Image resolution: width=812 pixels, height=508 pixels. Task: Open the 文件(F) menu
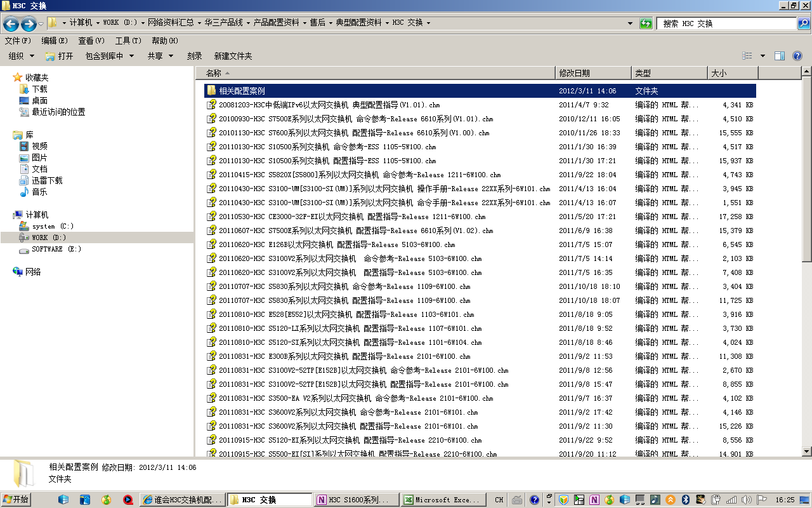click(18, 41)
